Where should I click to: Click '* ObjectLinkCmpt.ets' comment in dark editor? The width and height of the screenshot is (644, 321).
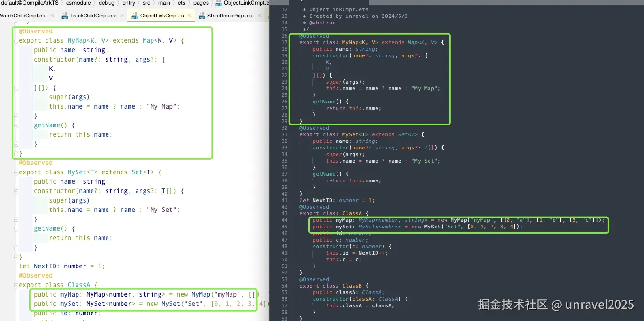click(336, 9)
